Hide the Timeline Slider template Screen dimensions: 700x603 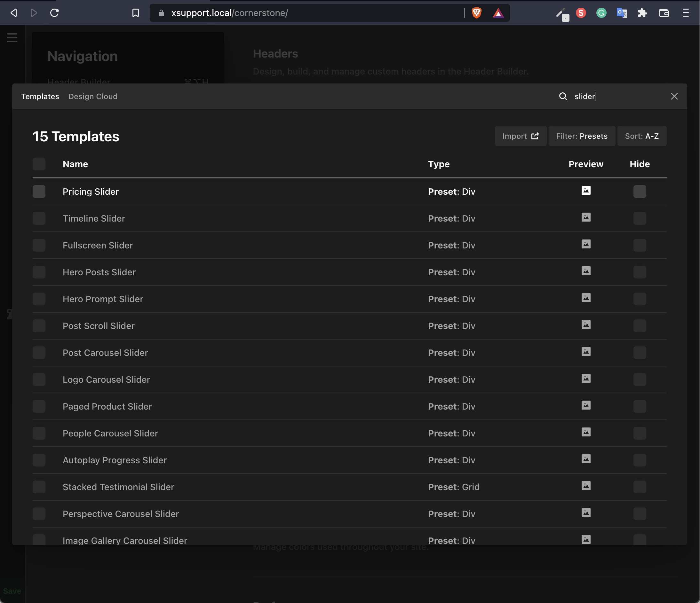point(640,218)
